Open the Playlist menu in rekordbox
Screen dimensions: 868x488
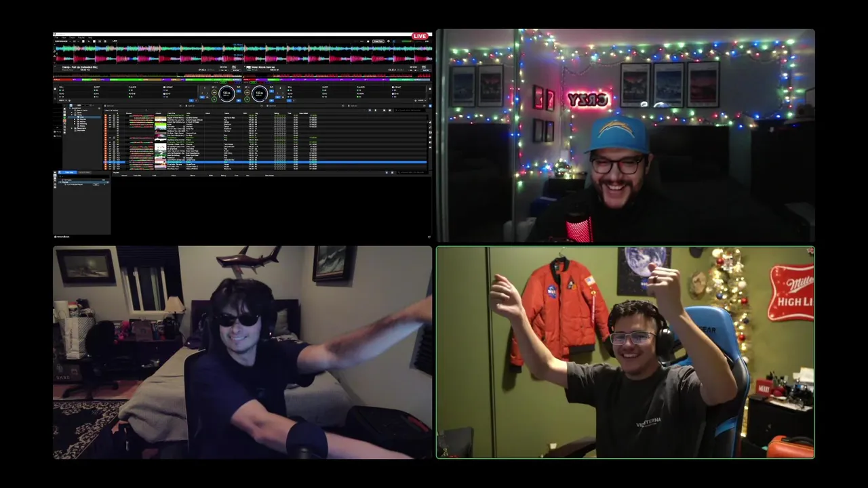click(x=81, y=37)
